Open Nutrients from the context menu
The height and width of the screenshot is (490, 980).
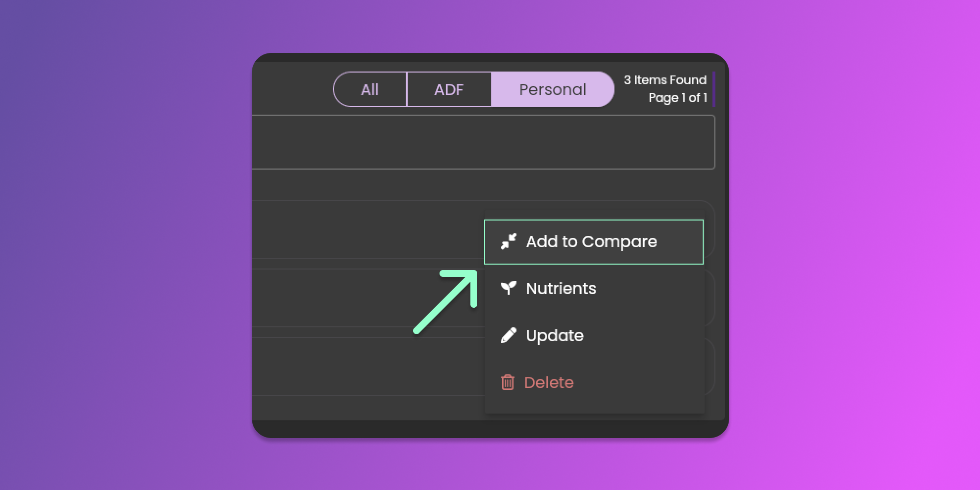[x=561, y=289]
